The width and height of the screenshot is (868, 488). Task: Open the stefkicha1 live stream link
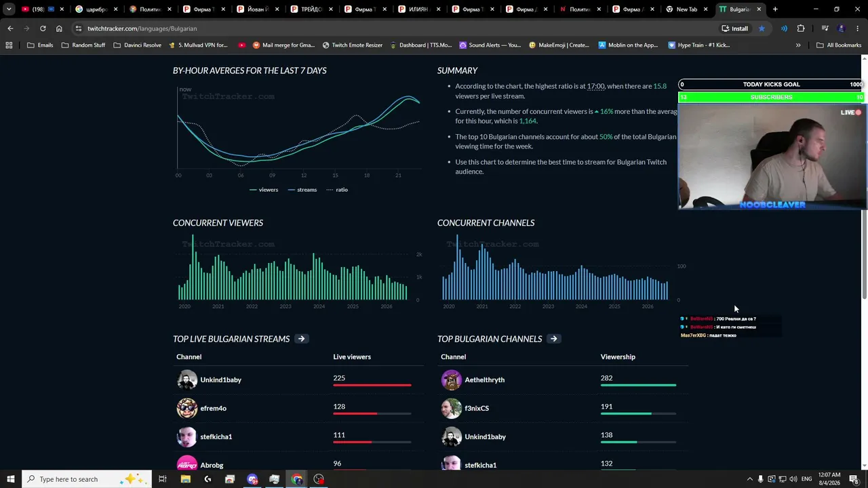tap(216, 436)
